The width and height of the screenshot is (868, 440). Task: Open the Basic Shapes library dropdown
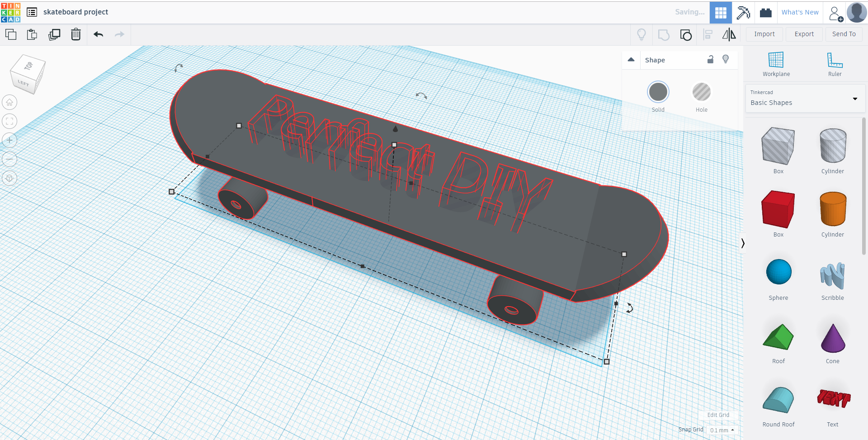(805, 98)
